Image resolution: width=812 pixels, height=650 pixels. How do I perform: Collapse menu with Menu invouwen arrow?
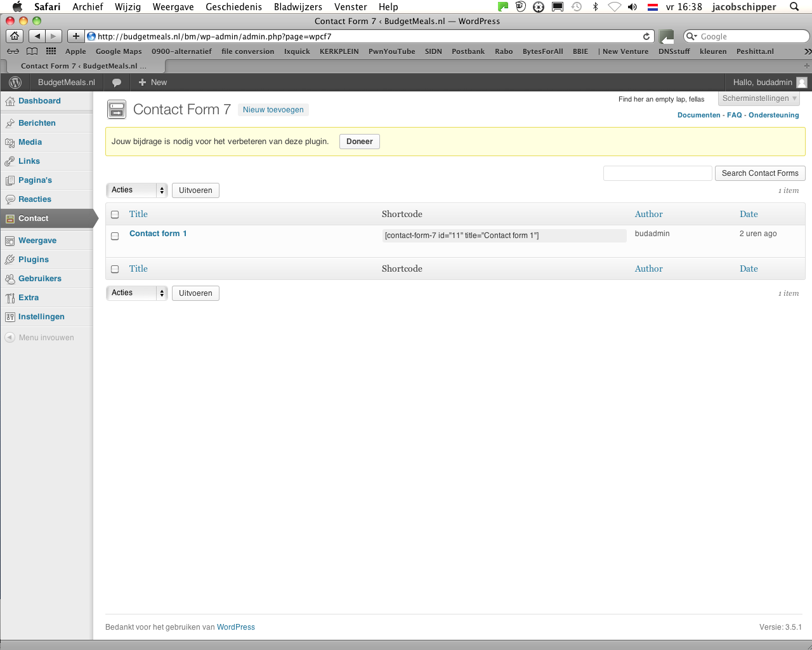click(x=10, y=338)
